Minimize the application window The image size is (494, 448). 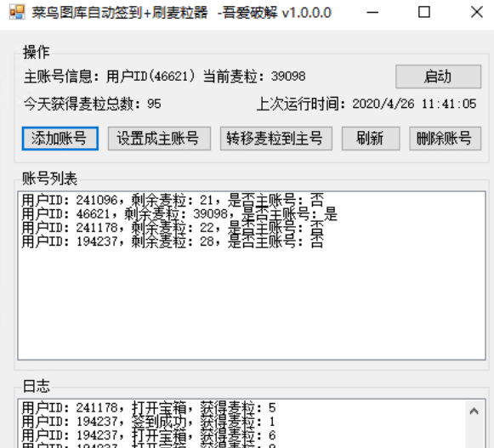[372, 13]
